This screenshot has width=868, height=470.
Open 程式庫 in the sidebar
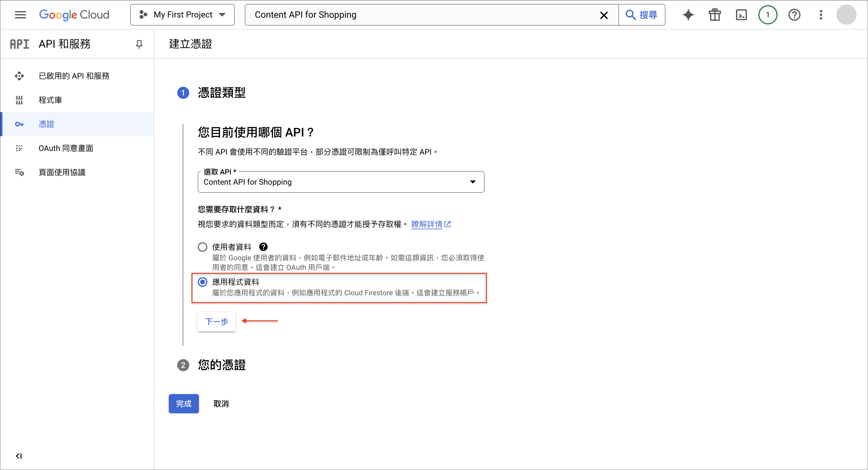point(77,100)
